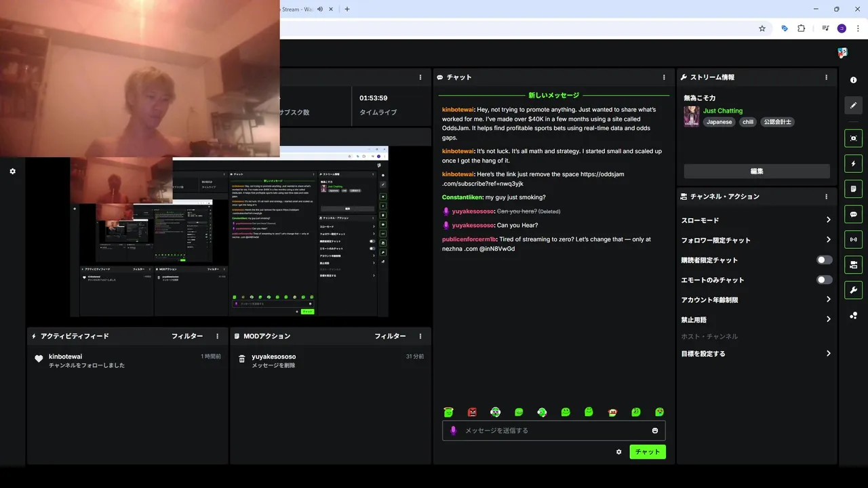
Task: Click the message input field
Action: coord(553,430)
